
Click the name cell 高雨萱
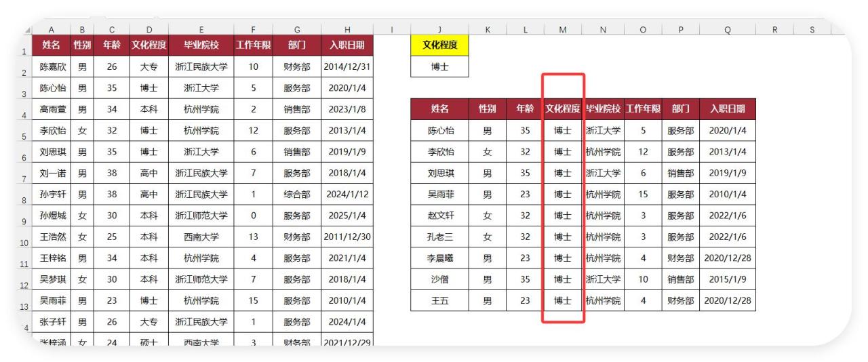(52, 109)
